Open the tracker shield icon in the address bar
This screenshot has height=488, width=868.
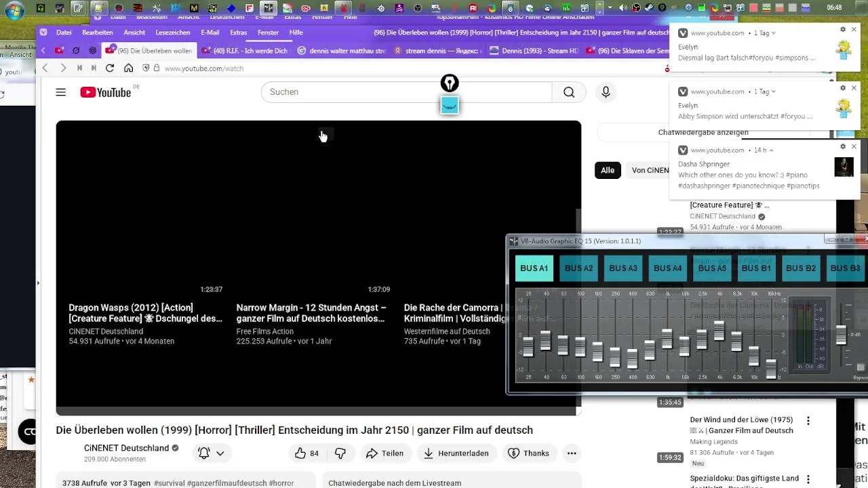tap(146, 68)
